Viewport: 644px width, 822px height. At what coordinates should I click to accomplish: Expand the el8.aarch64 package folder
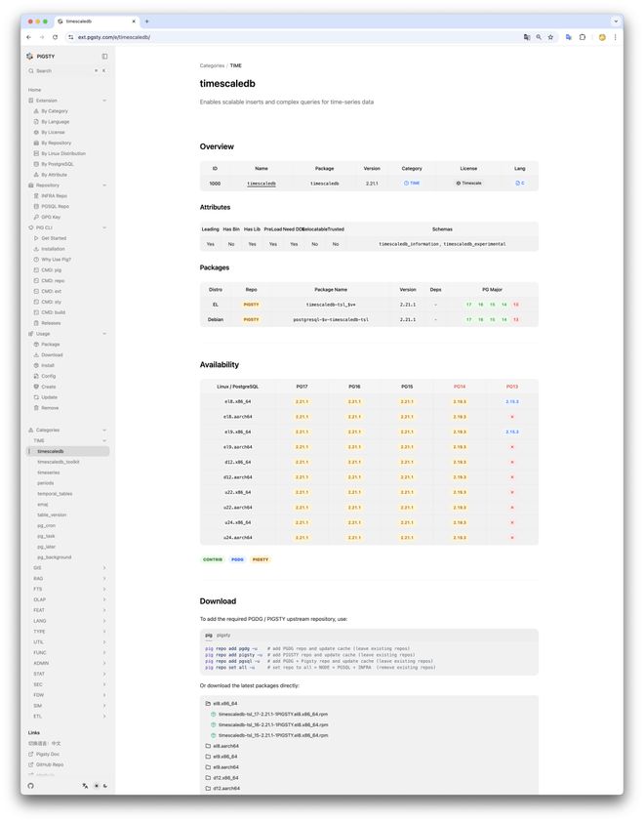pos(222,746)
